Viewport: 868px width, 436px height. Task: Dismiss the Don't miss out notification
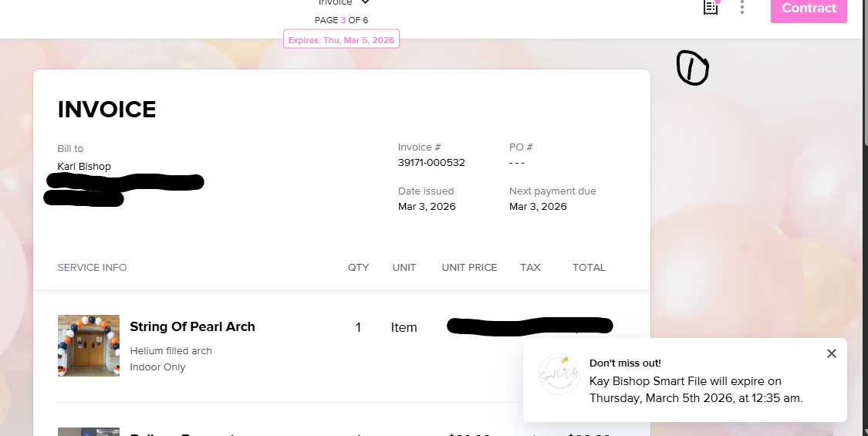click(831, 353)
